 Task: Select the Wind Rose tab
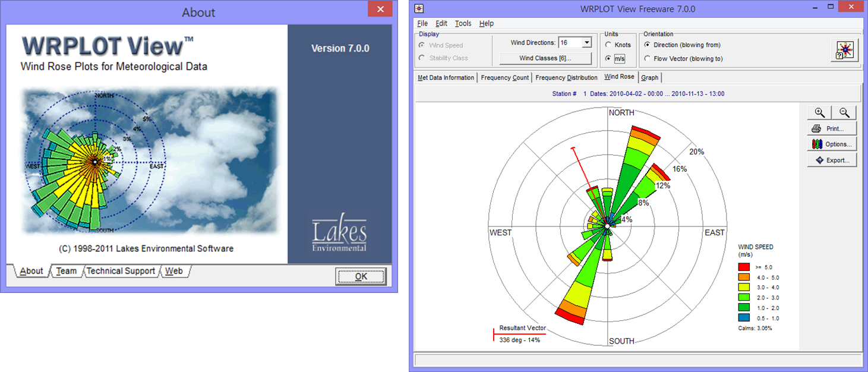[619, 77]
